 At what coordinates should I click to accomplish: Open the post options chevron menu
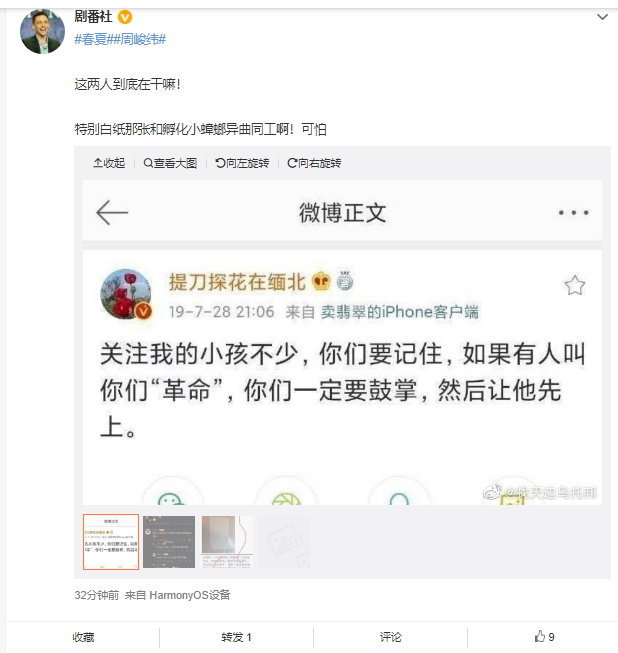point(602,17)
